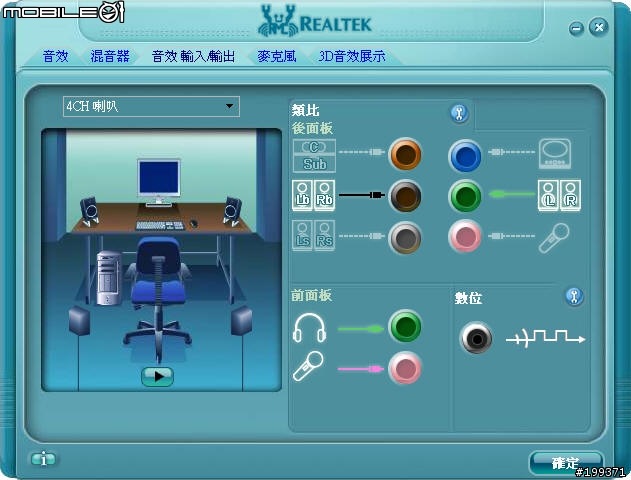Select the Lb Rb rear speakers icon
631x480 pixels.
313,196
